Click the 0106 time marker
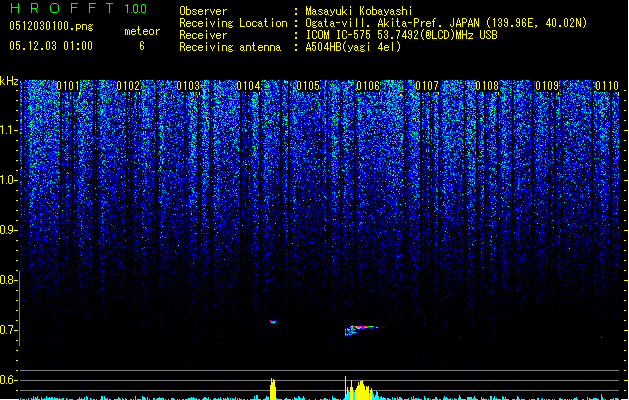 coord(368,86)
